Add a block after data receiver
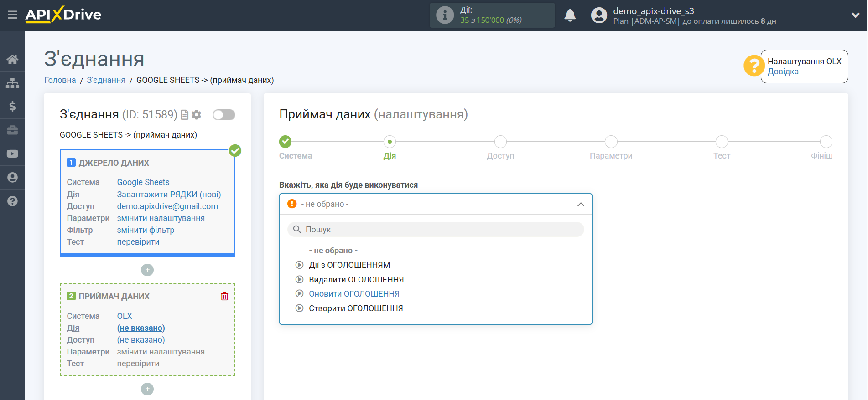 [x=147, y=389]
